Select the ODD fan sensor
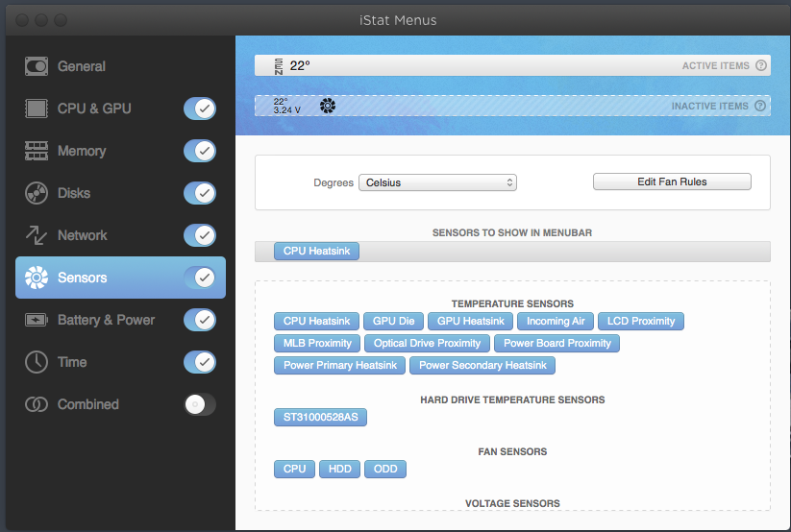This screenshot has height=532, width=791. (385, 469)
